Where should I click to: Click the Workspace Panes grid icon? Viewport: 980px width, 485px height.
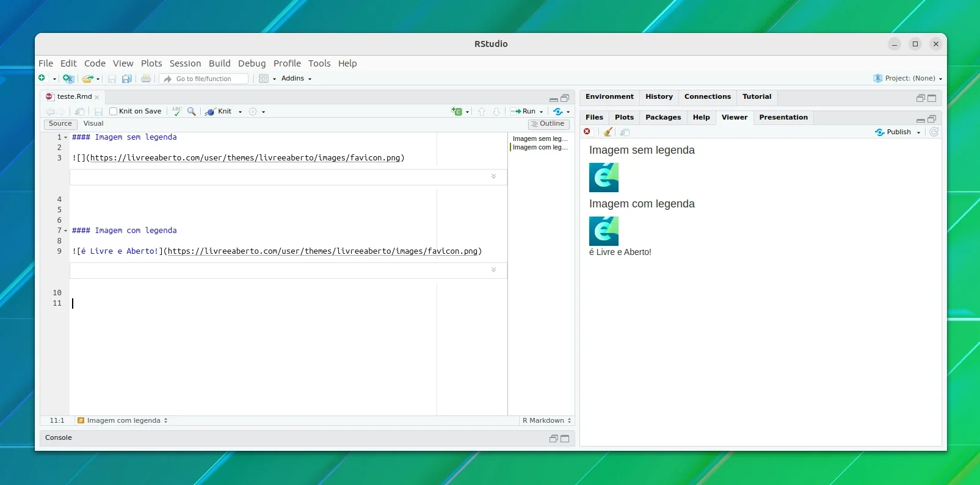264,79
